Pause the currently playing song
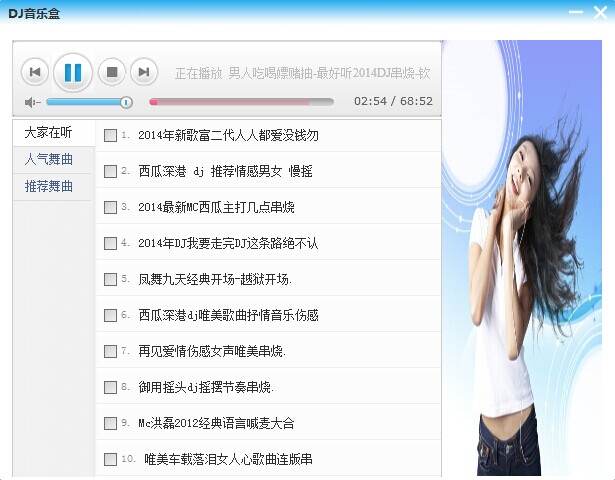Image resolution: width=615 pixels, height=480 pixels. (73, 72)
